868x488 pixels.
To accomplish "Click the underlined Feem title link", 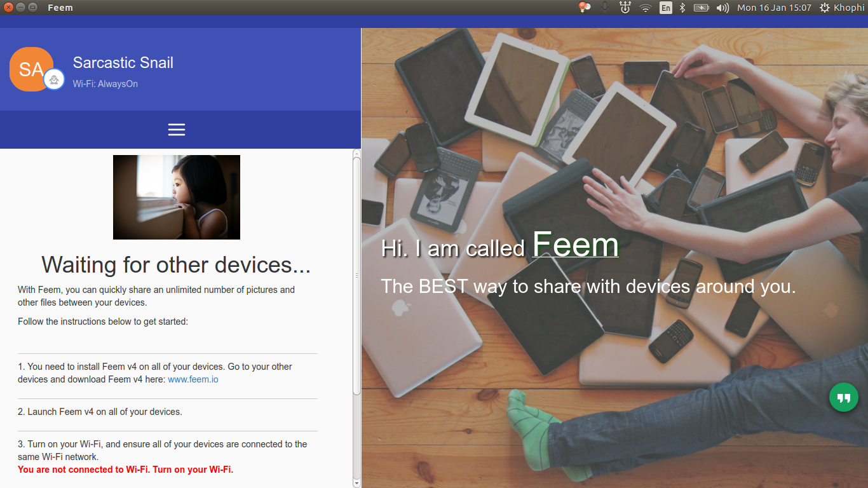I will 575,245.
